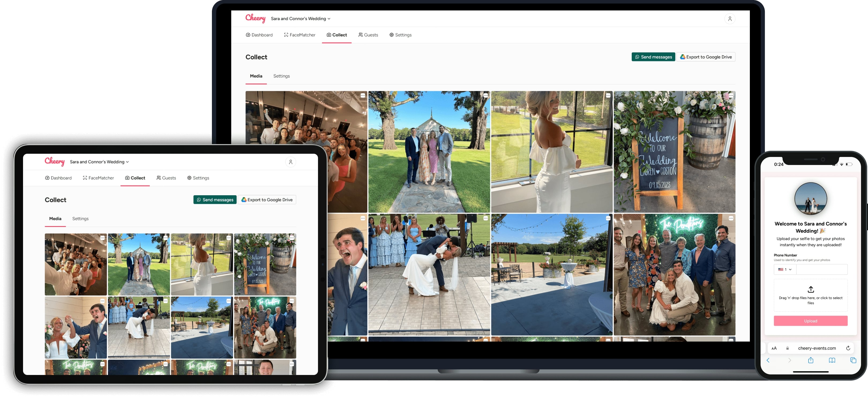Open more options on tablet bride window photo
This screenshot has width=868, height=398.
click(x=229, y=238)
